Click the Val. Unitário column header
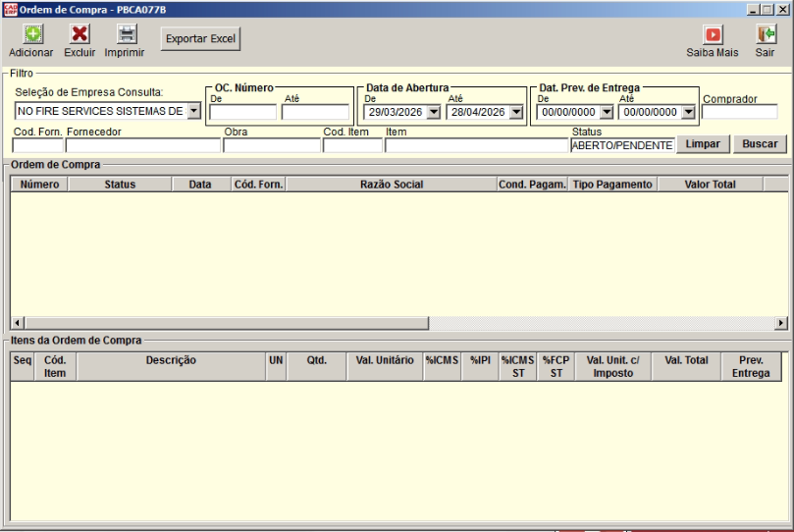Viewport: 794px width, 532px height. pos(385,366)
